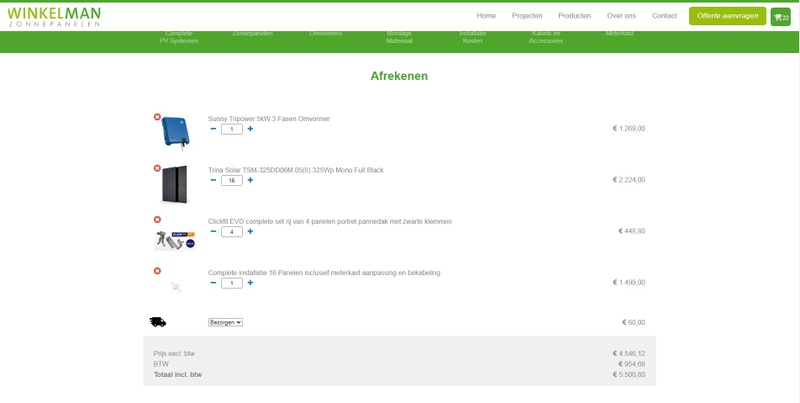Click the Totaal incl. btw label
The width and height of the screenshot is (800, 403).
178,375
